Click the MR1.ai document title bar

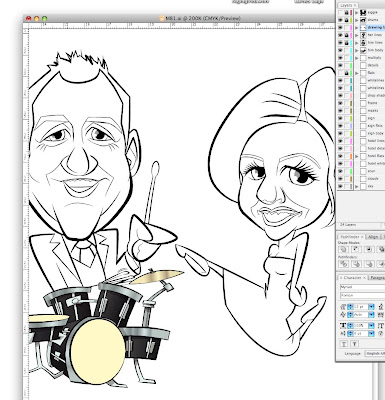180,18
